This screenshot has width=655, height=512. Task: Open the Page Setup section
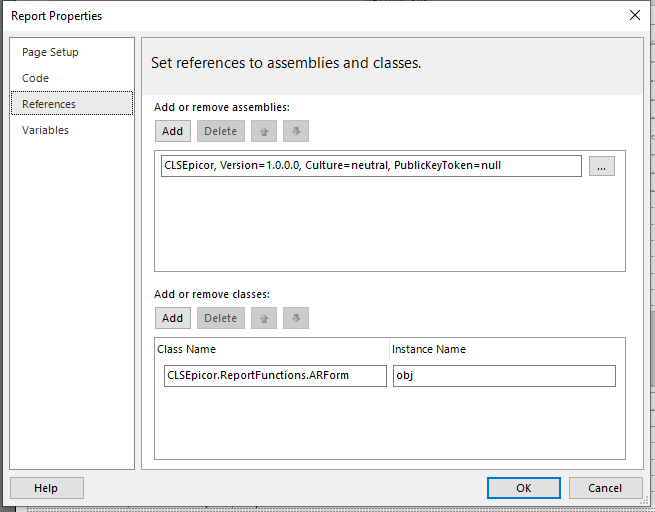click(x=50, y=52)
